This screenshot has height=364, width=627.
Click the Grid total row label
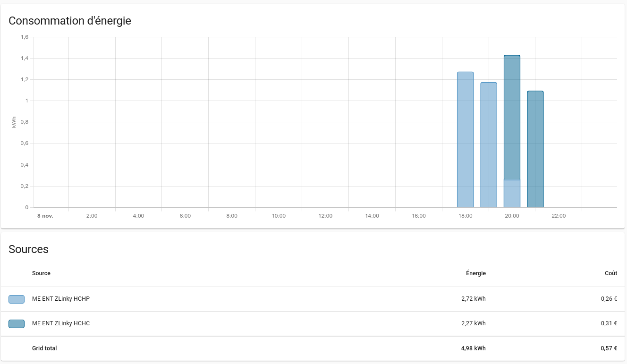tap(44, 348)
